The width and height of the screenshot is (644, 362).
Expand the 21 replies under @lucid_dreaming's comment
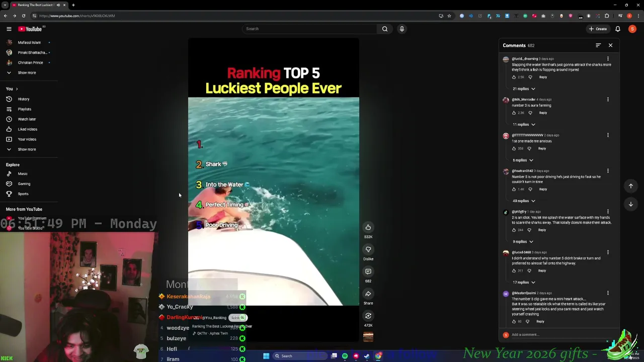click(524, 89)
